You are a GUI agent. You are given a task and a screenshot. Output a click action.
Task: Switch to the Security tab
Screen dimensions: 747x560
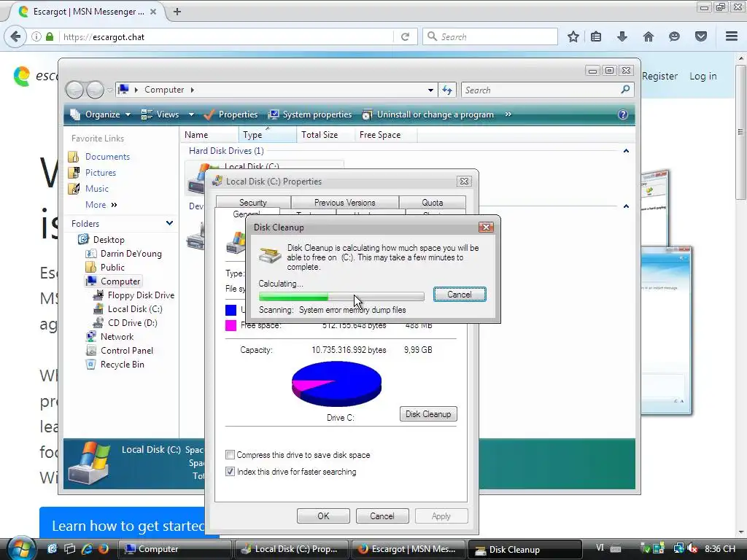point(253,203)
